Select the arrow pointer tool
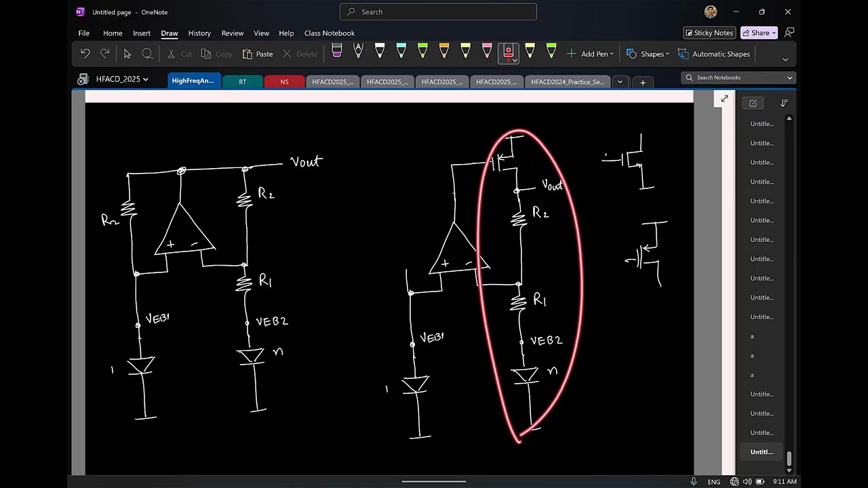The width and height of the screenshot is (868, 488). click(x=127, y=54)
